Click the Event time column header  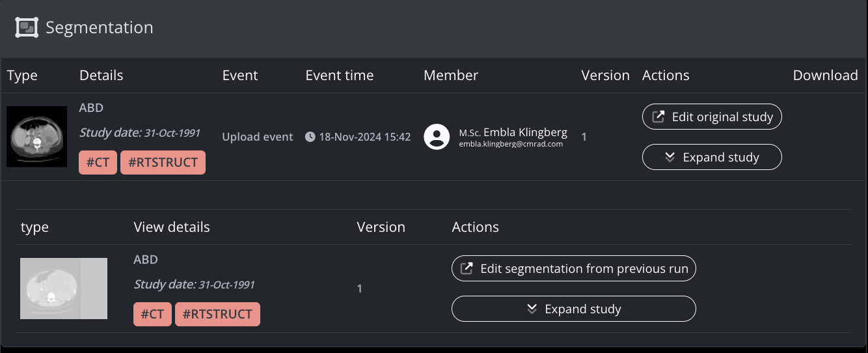coord(339,76)
